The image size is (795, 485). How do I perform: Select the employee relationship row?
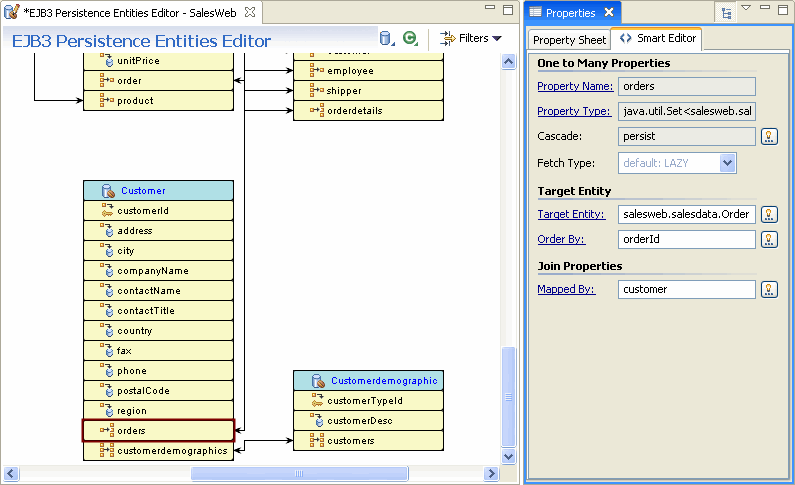pyautogui.click(x=368, y=71)
